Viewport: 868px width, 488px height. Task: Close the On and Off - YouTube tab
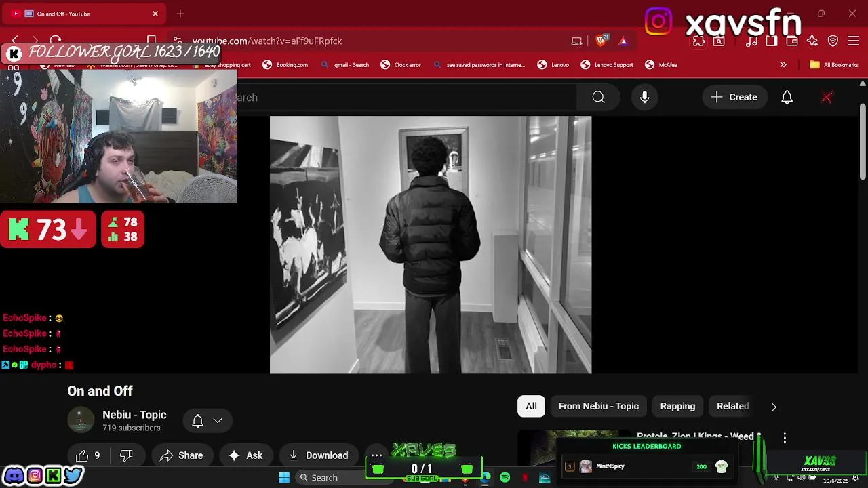155,14
